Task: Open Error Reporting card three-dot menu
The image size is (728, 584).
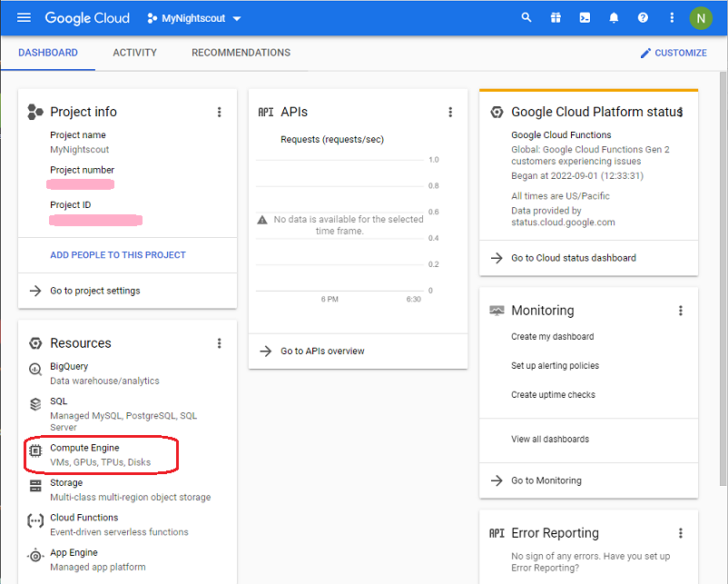Action: click(681, 533)
